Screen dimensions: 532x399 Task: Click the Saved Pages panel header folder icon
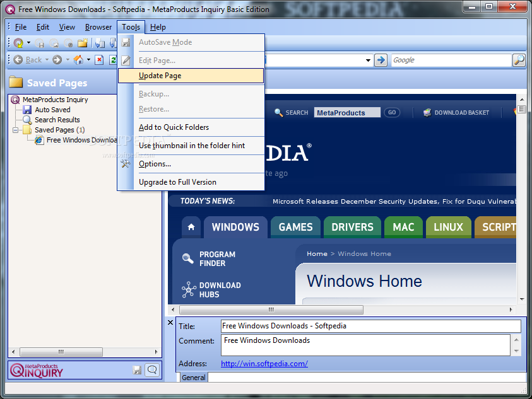coord(16,83)
